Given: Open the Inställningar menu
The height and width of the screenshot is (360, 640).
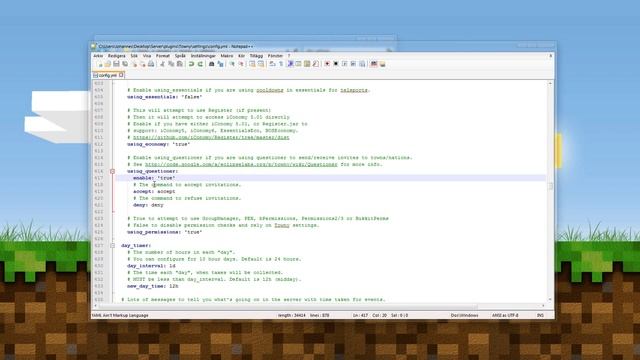Looking at the screenshot, I should (203, 56).
